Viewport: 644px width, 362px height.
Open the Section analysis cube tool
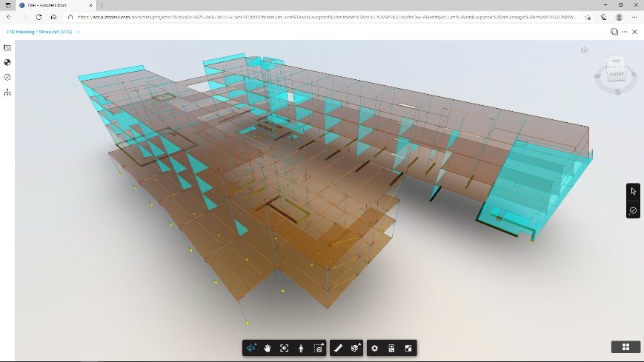pos(355,348)
